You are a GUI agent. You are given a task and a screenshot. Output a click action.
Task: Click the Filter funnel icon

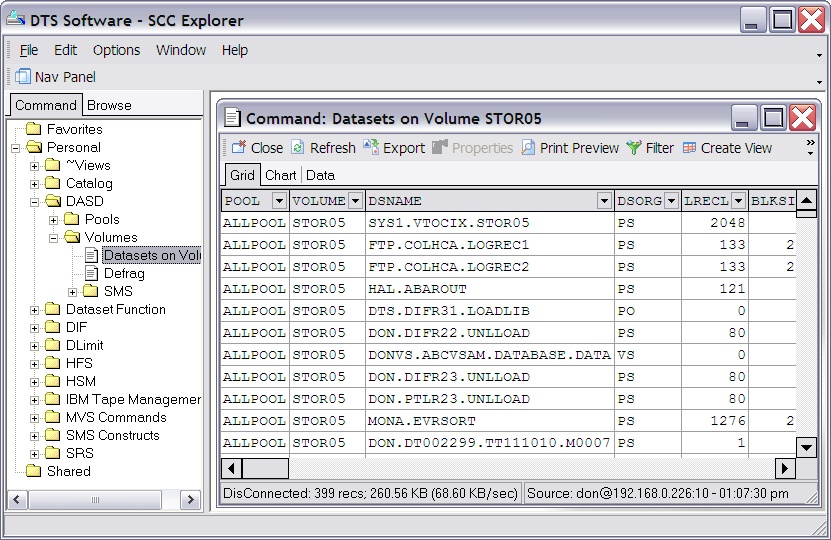point(634,147)
